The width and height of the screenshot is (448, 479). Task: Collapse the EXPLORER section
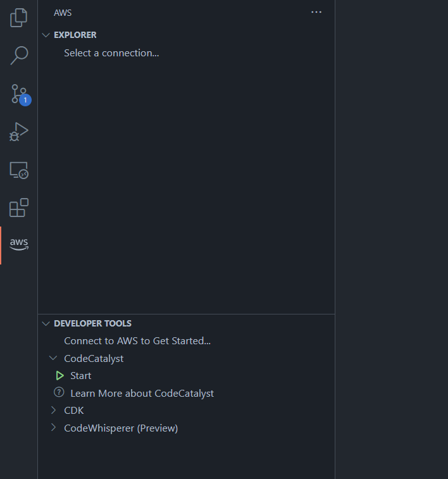click(46, 35)
